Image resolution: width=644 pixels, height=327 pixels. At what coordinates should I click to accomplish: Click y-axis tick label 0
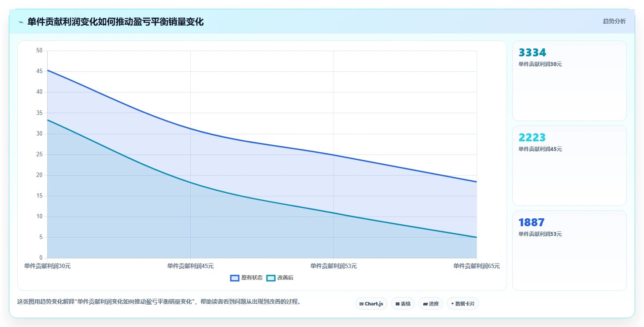click(41, 258)
